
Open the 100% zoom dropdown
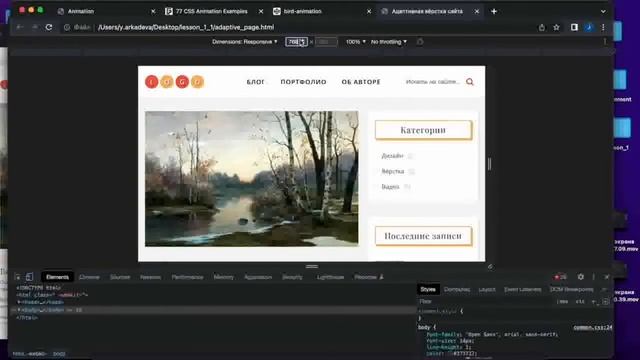tap(356, 42)
